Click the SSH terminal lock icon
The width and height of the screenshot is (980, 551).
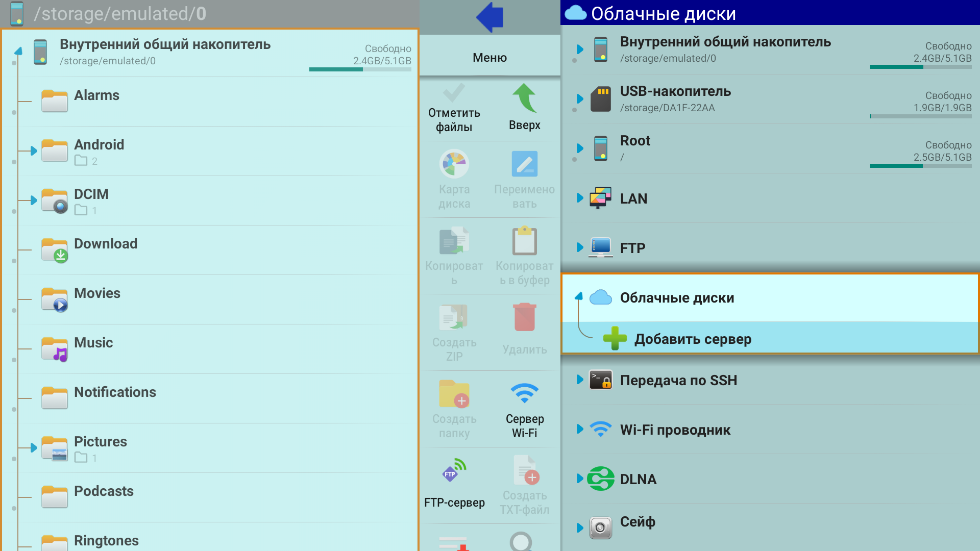click(x=601, y=380)
